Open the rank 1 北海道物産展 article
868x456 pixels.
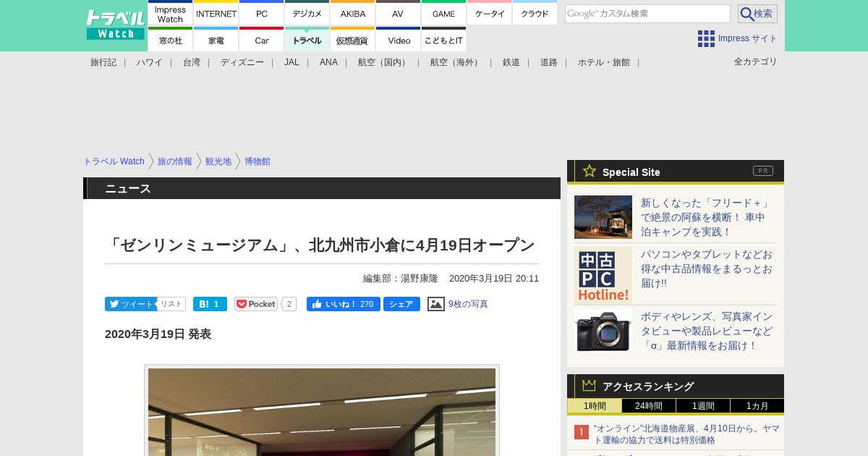click(x=686, y=434)
